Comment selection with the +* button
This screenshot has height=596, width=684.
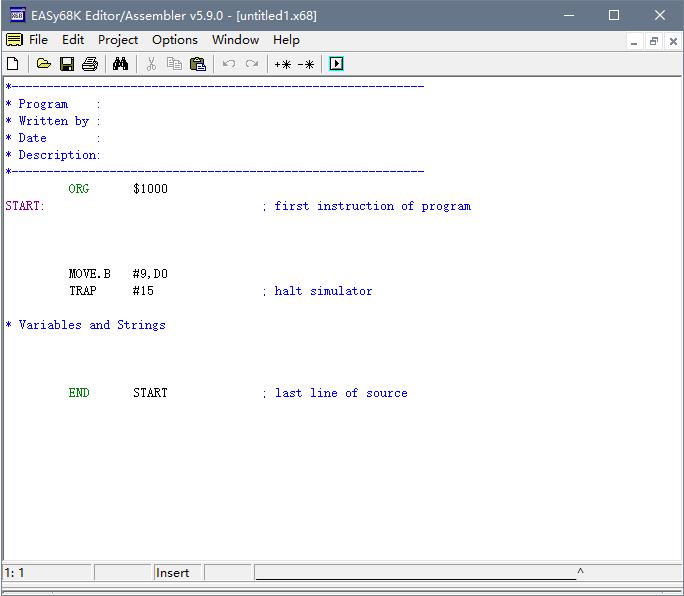coord(283,64)
